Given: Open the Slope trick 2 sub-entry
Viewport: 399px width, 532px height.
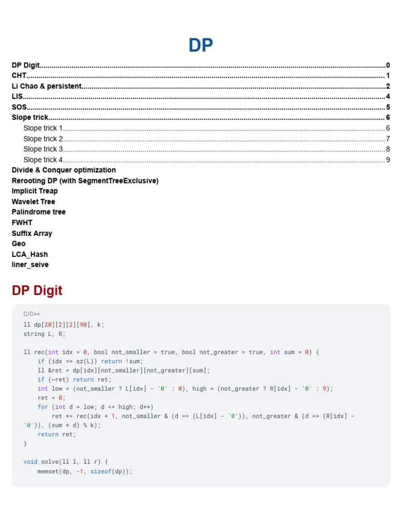Looking at the screenshot, I should pyautogui.click(x=206, y=139).
